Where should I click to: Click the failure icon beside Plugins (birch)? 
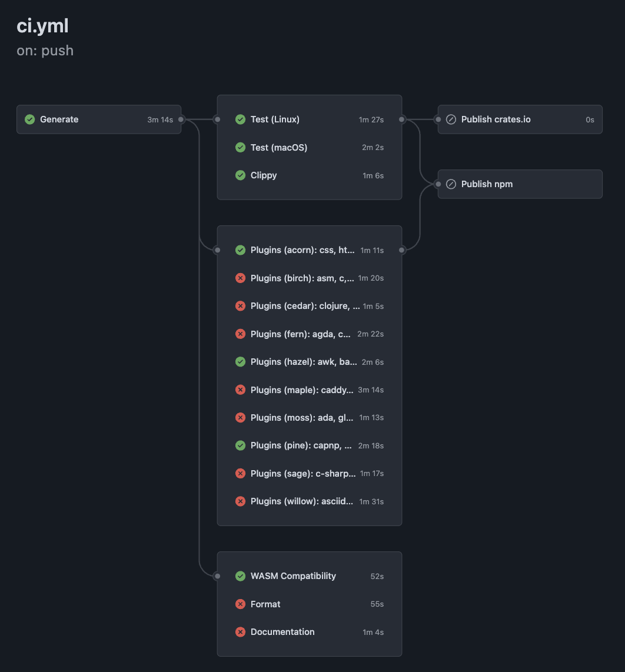(240, 278)
